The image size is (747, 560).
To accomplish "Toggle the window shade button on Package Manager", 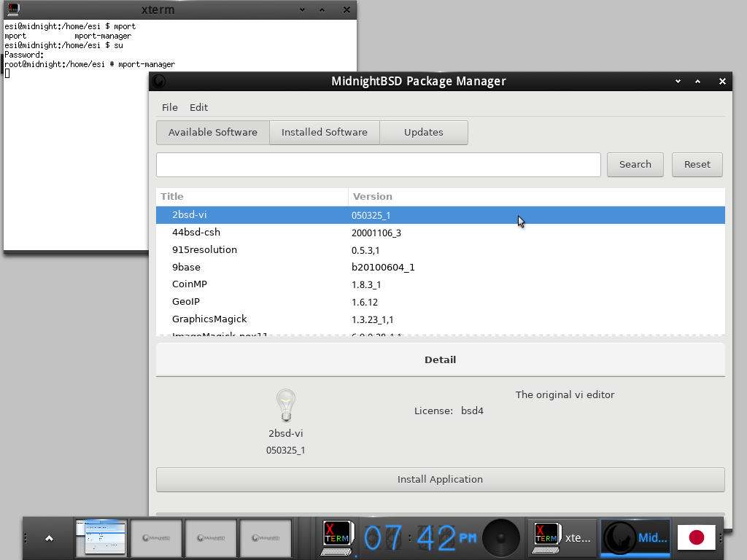I will [x=699, y=81].
